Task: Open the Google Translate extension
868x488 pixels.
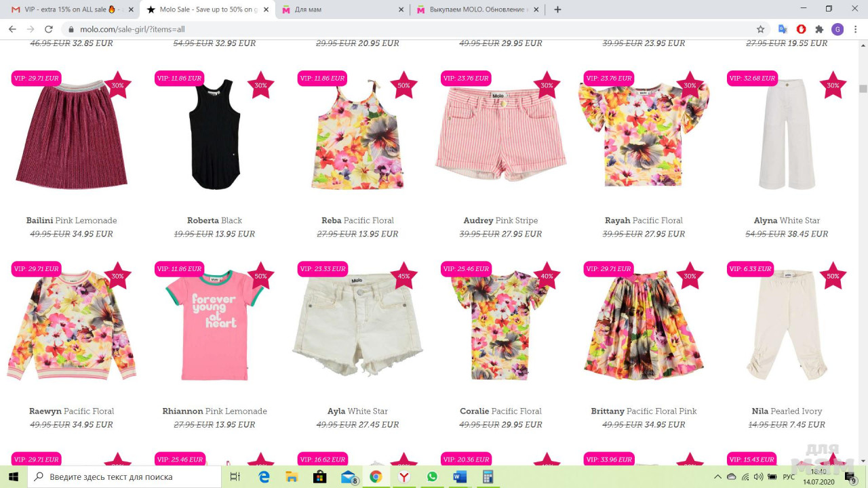Action: click(x=783, y=29)
